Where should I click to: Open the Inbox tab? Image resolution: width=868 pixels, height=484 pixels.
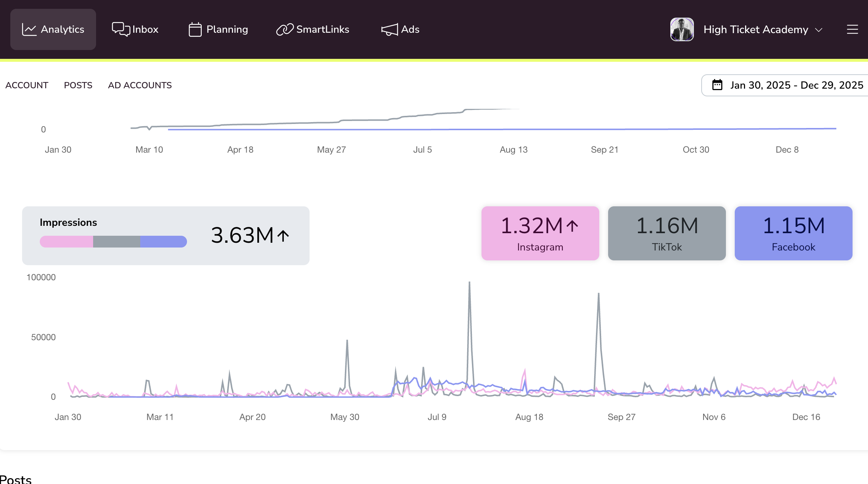(x=135, y=29)
